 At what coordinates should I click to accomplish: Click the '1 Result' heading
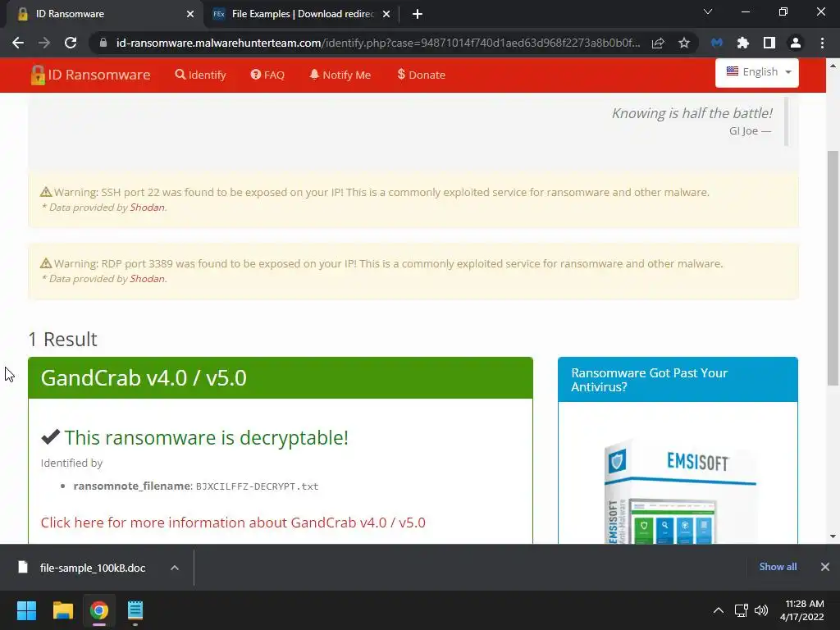point(62,339)
